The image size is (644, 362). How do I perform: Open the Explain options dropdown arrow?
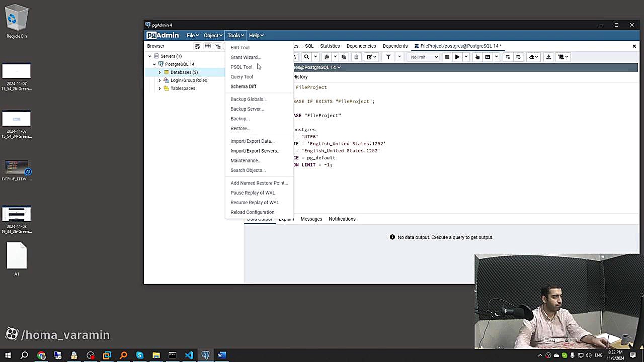(496, 57)
